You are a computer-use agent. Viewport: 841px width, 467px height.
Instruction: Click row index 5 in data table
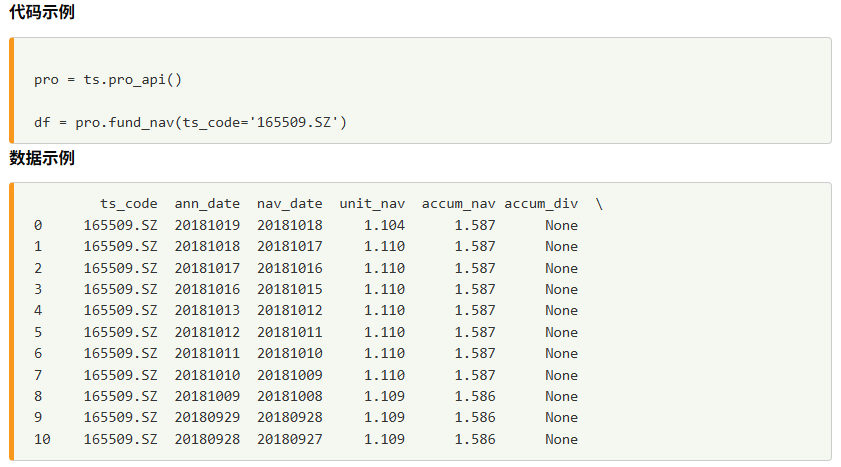37,332
